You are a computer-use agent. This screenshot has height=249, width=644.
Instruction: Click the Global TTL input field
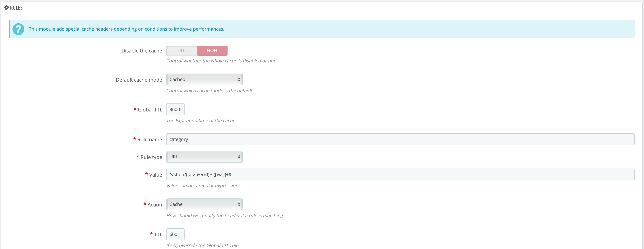click(x=175, y=109)
